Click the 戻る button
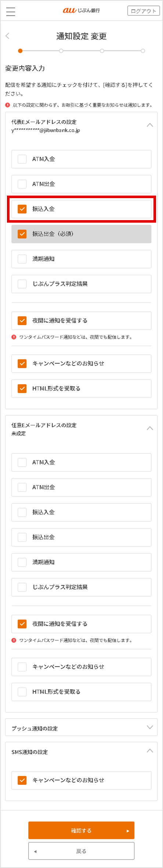This screenshot has width=163, height=868. click(x=81, y=851)
